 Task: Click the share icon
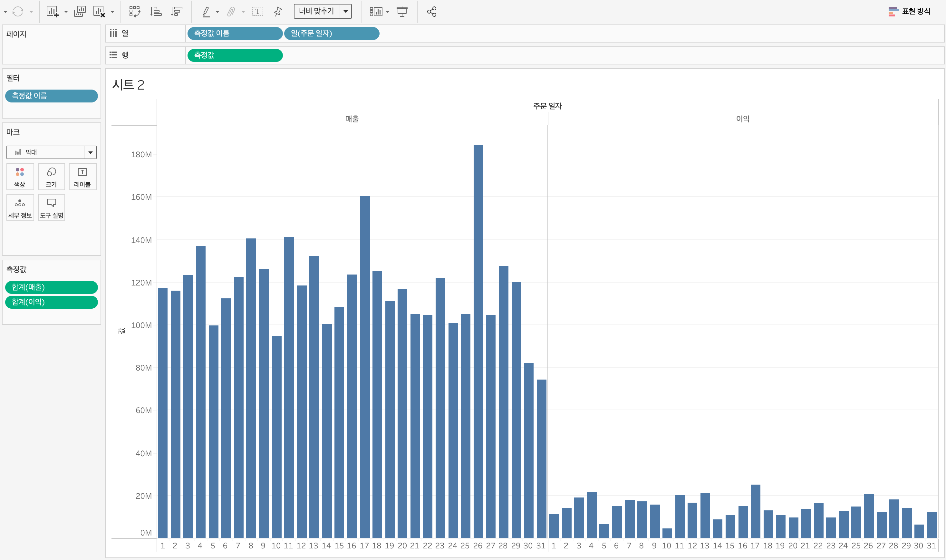click(432, 11)
